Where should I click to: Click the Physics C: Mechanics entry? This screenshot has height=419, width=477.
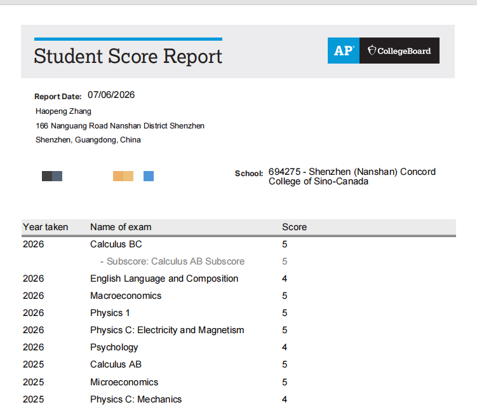[x=136, y=399]
